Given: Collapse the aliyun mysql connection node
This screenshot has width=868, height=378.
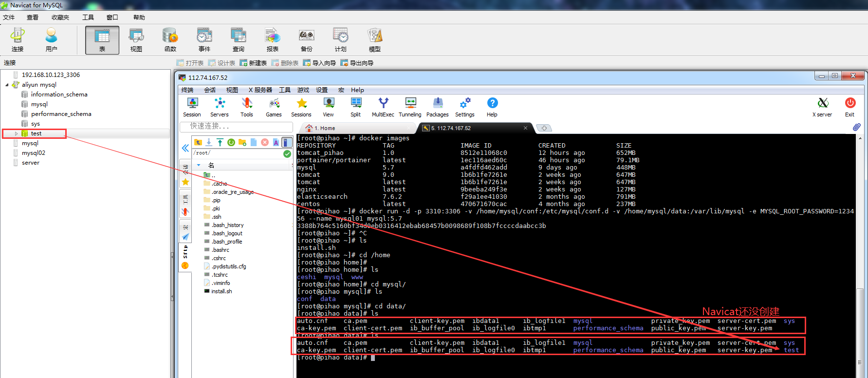Looking at the screenshot, I should click(7, 85).
